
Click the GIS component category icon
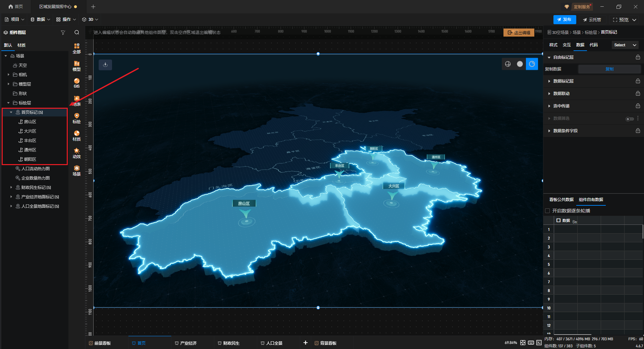tap(76, 83)
